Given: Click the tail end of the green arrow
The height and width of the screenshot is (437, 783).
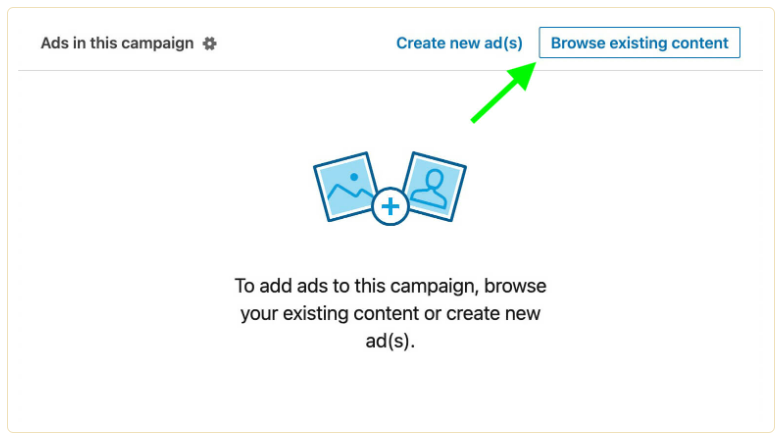Looking at the screenshot, I should coord(474,121).
